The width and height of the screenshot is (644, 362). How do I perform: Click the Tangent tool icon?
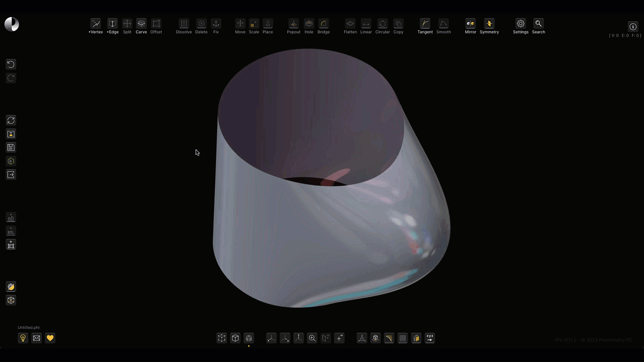[425, 24]
